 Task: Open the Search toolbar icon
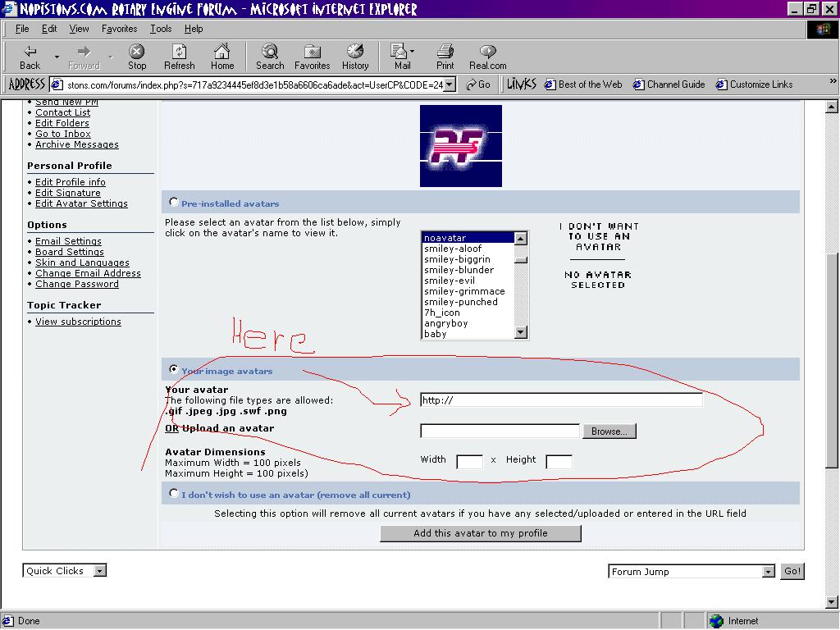(x=269, y=52)
